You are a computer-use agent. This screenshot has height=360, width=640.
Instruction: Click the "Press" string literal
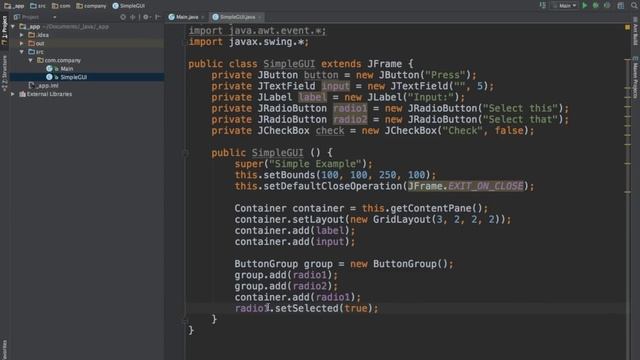pyautogui.click(x=445, y=75)
